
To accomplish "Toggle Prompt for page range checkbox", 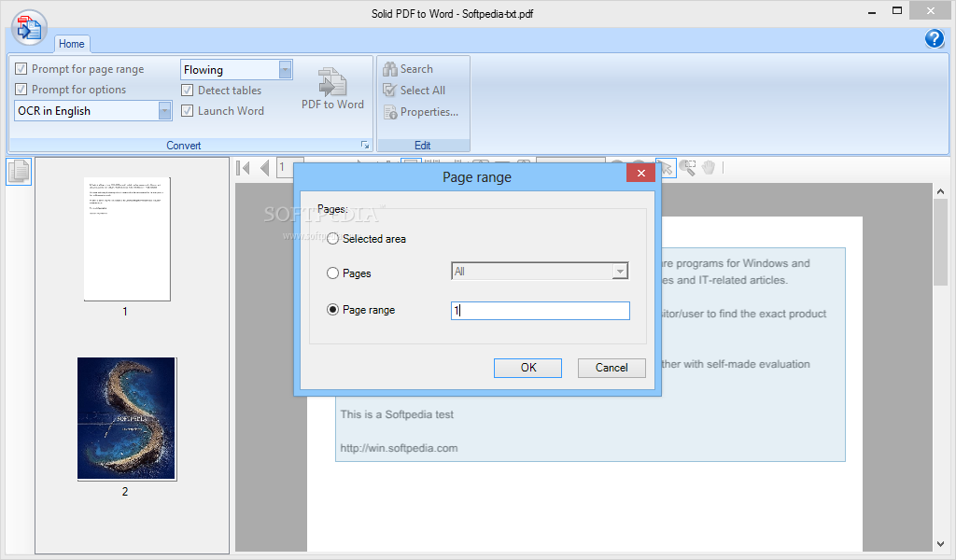I will tap(21, 69).
